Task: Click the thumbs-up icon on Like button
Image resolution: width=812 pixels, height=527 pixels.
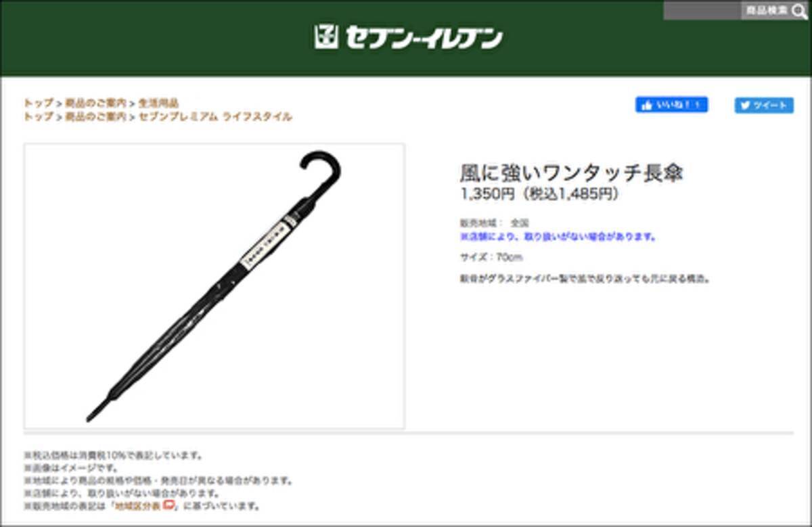Action: [x=647, y=105]
